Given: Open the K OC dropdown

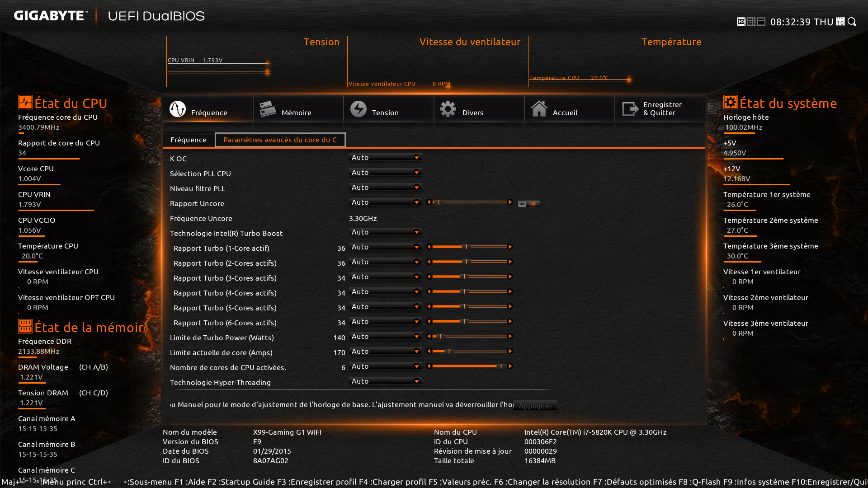Looking at the screenshot, I should point(386,157).
